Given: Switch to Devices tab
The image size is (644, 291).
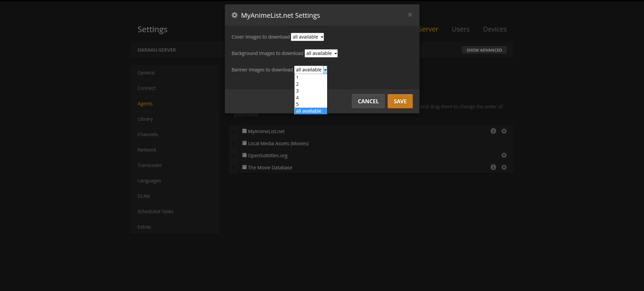Looking at the screenshot, I should 495,29.
